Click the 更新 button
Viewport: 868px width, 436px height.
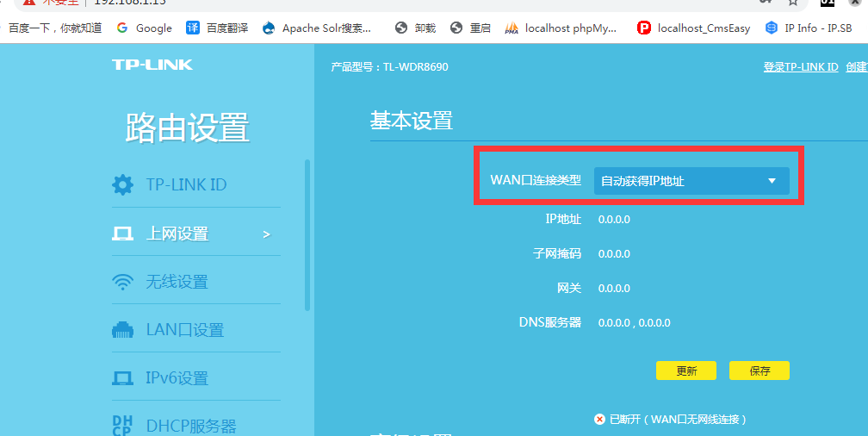click(686, 371)
